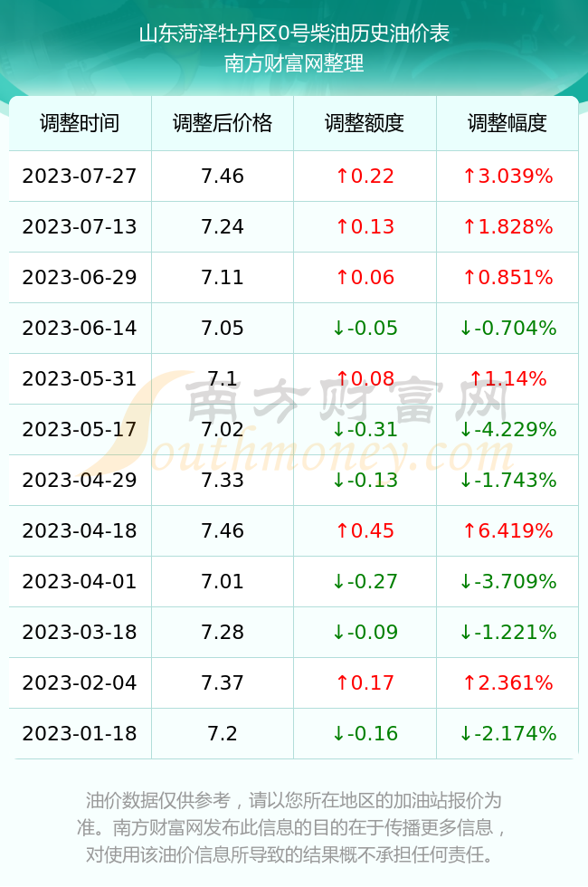Click the ↓-3.709% percentage cell
The height and width of the screenshot is (887, 588).
click(507, 581)
